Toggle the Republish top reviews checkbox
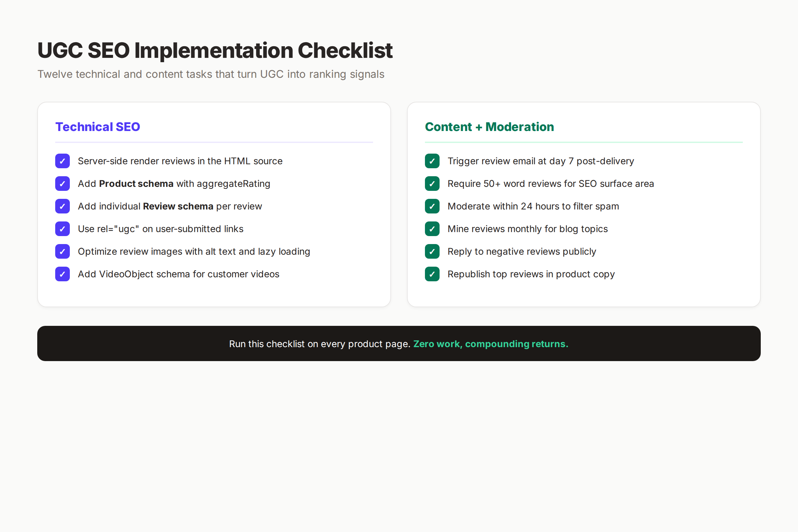Viewport: 798px width, 532px height. pos(432,274)
